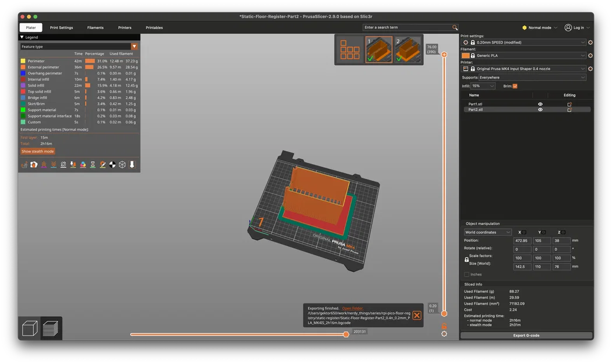Click search term input field
This screenshot has height=364, width=612.
click(407, 27)
